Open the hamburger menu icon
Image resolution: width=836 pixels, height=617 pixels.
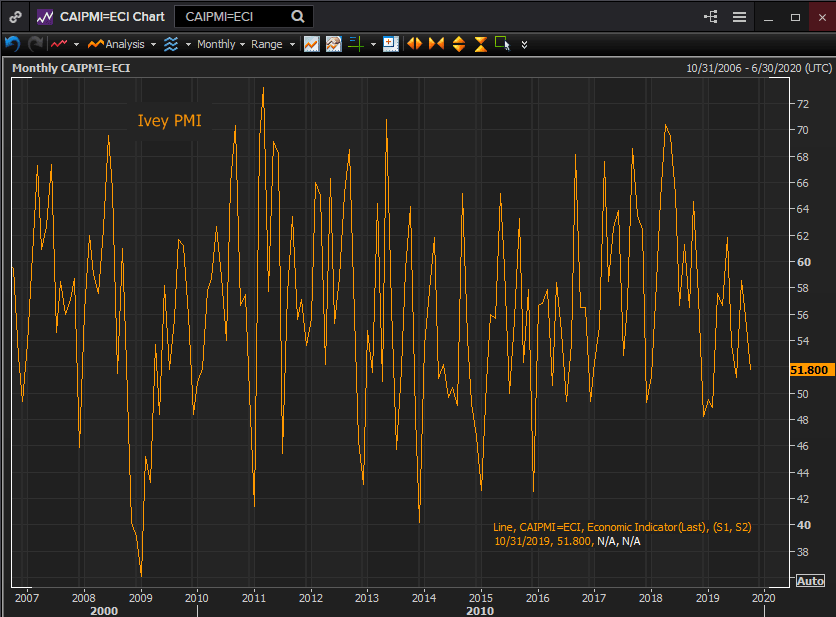(739, 17)
